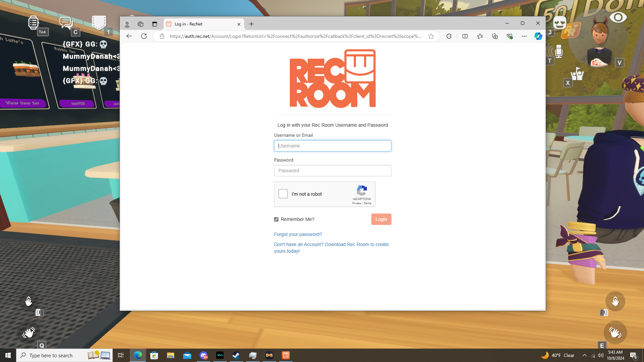This screenshot has height=362, width=644.
Task: Open Edge split screen view
Action: [x=465, y=36]
